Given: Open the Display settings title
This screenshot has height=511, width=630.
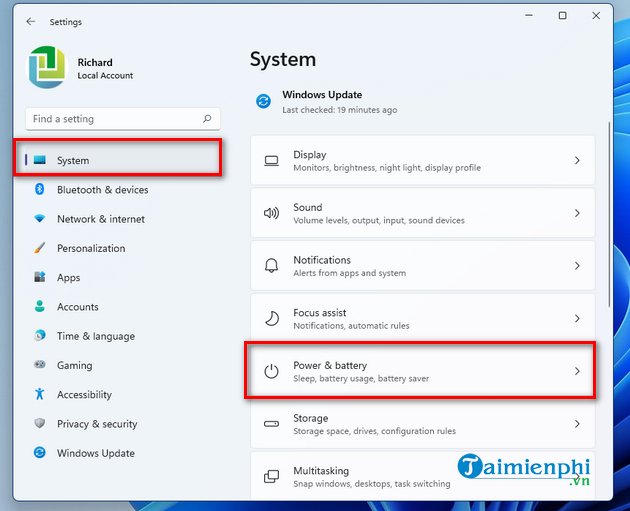Looking at the screenshot, I should click(x=310, y=155).
